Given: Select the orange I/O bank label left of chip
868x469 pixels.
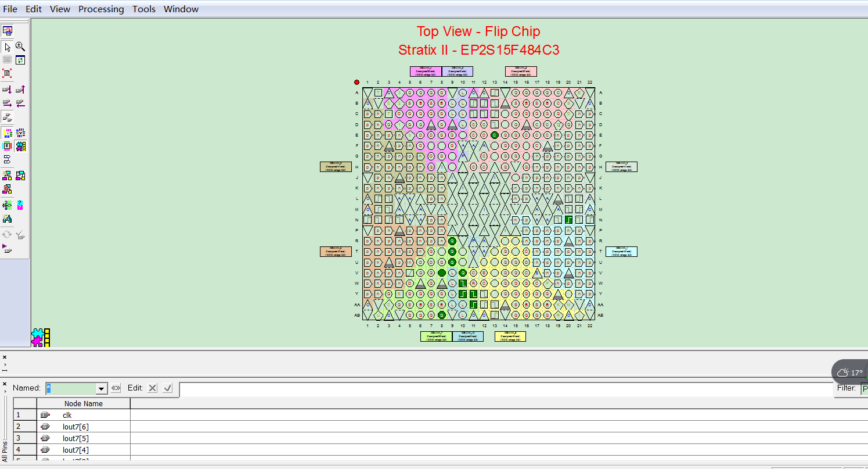Looking at the screenshot, I should coord(336,252).
